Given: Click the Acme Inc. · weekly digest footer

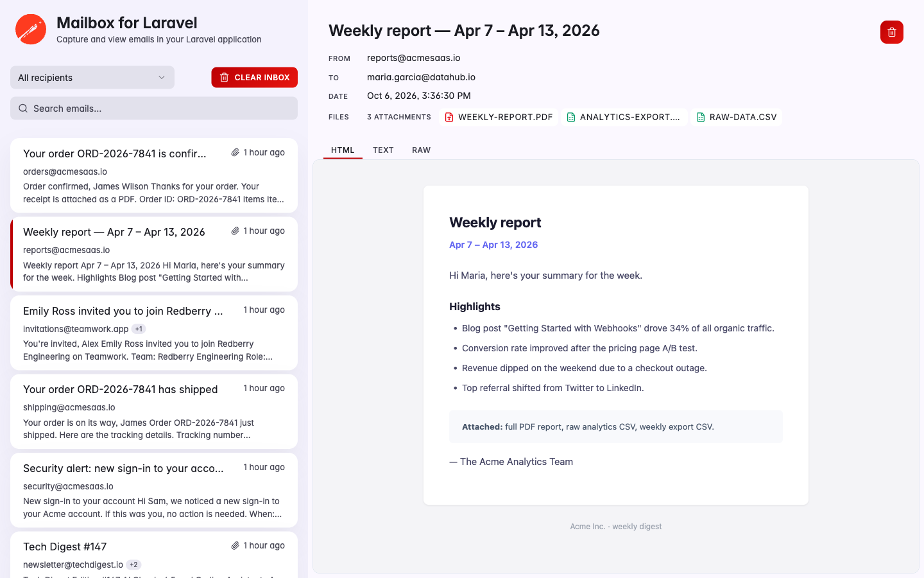Looking at the screenshot, I should 616,527.
